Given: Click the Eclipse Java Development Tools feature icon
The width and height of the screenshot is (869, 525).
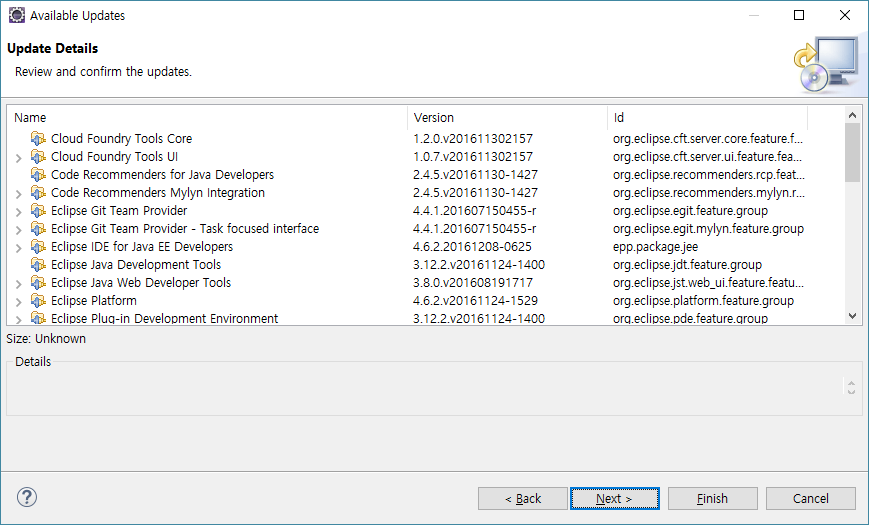Looking at the screenshot, I should click(x=38, y=264).
